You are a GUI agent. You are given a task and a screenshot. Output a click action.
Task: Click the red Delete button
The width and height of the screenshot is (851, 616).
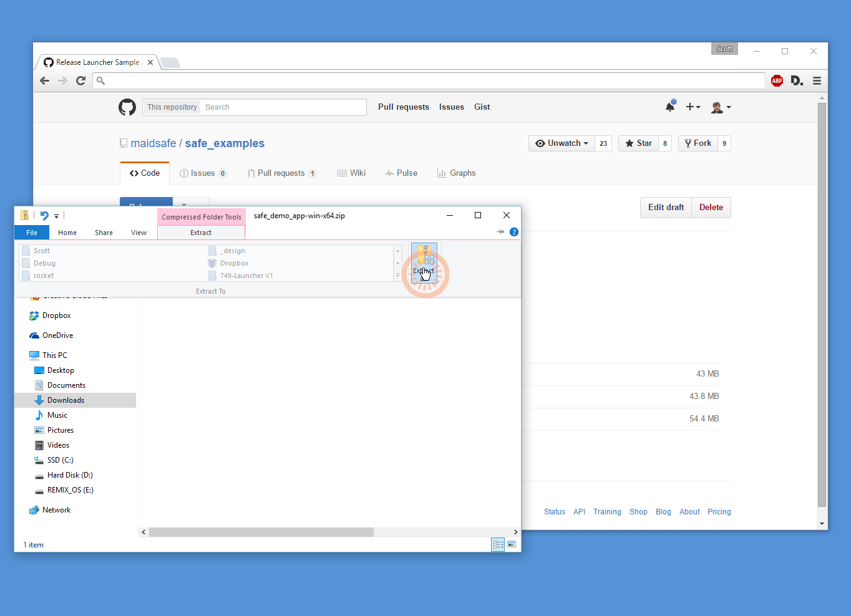coord(711,208)
